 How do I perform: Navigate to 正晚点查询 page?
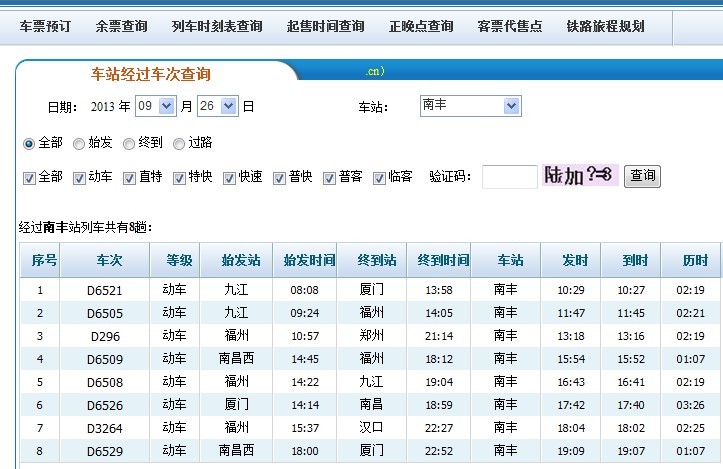point(421,26)
